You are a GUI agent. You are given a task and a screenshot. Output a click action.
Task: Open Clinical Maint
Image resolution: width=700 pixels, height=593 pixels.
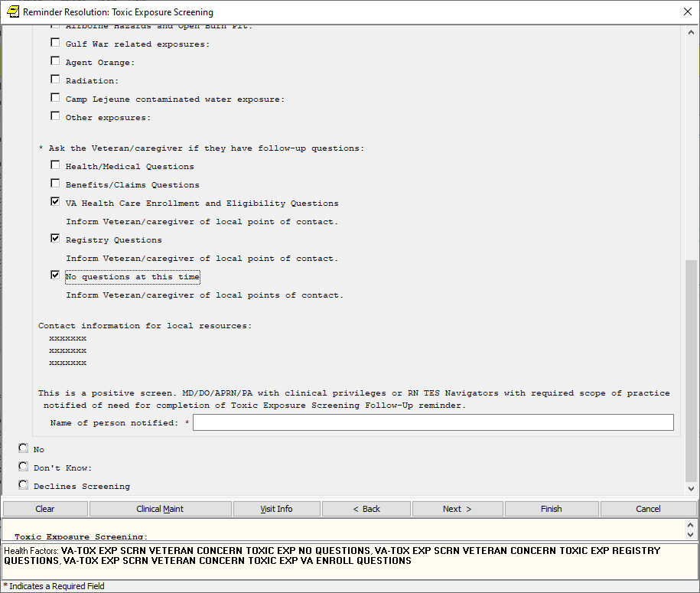[160, 509]
